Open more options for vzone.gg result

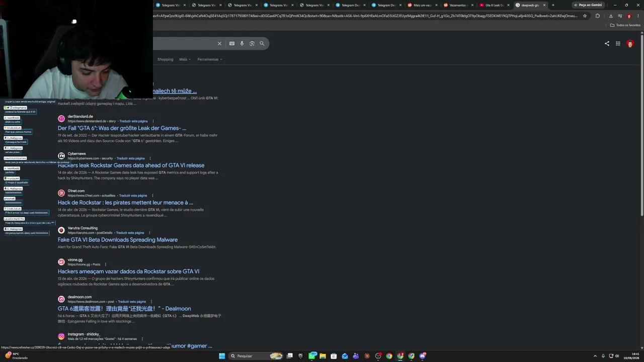pos(106,264)
